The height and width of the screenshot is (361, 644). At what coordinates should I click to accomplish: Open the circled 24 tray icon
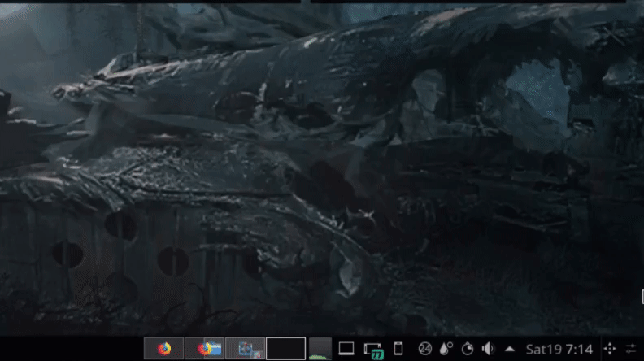pyautogui.click(x=425, y=349)
